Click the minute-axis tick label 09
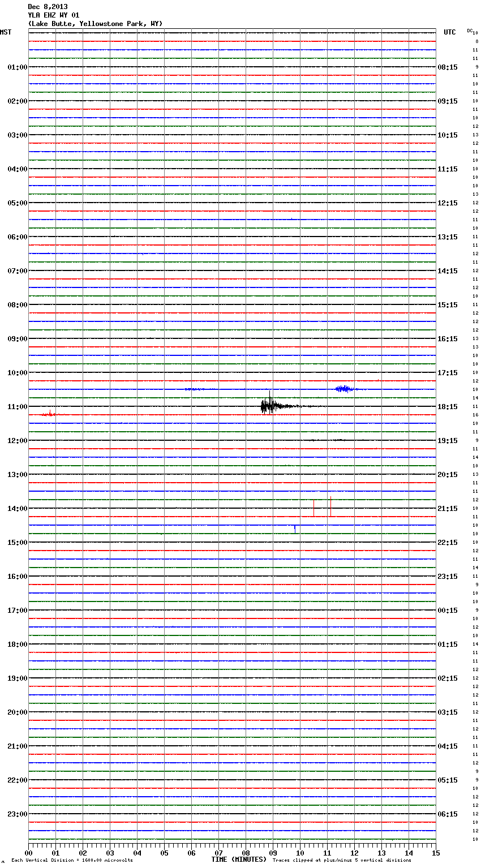Viewport: 481px width, 868px height. click(273, 853)
